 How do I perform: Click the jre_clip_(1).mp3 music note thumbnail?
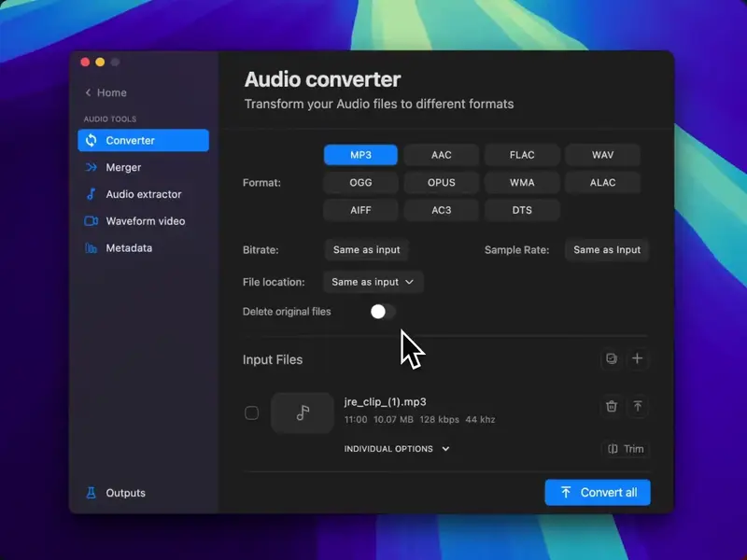pyautogui.click(x=303, y=413)
